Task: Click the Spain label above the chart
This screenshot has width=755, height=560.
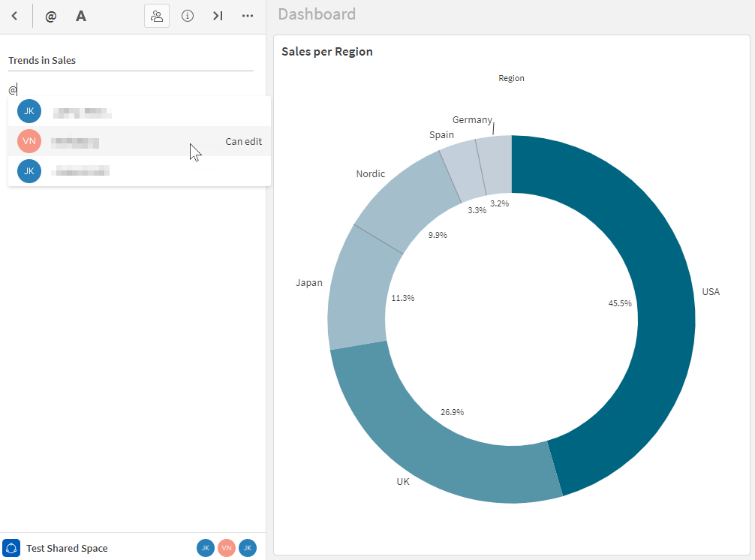Action: coord(441,135)
